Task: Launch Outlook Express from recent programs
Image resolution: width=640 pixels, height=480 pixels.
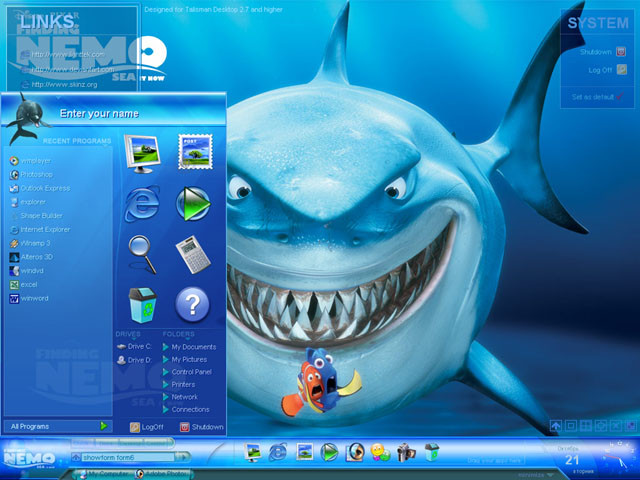Action: click(40, 188)
